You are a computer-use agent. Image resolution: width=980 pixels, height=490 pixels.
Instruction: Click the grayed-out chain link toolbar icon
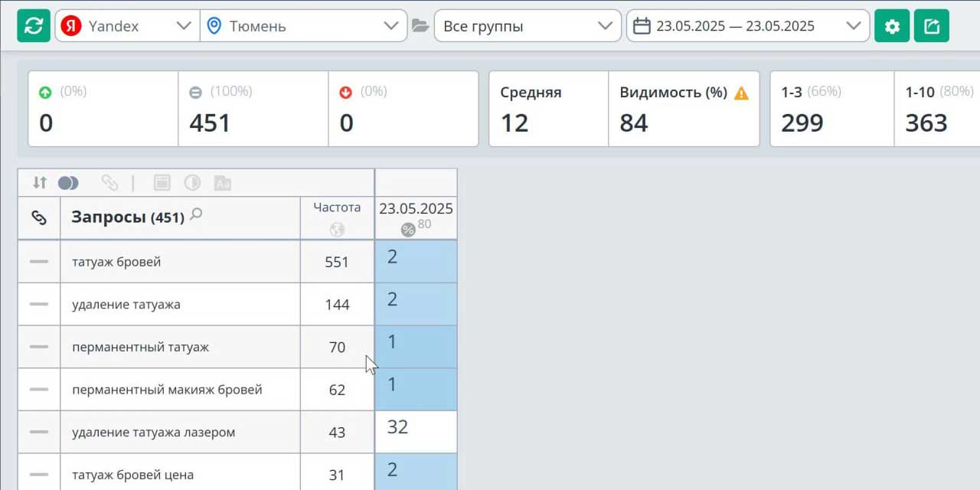[110, 183]
